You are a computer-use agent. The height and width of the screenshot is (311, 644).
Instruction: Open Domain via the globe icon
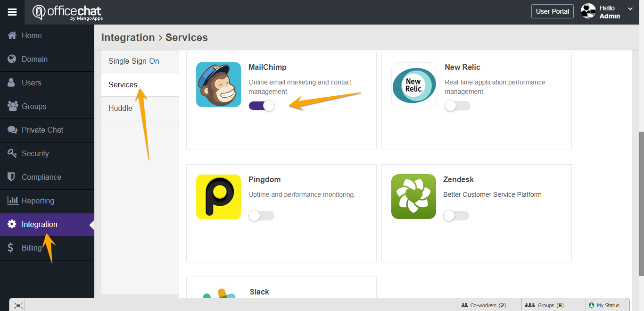(12, 59)
